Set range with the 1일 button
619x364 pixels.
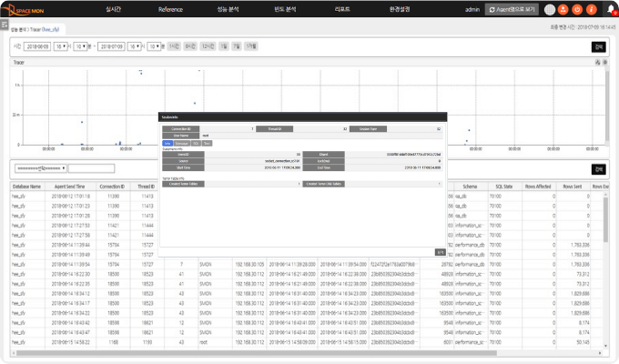(224, 46)
